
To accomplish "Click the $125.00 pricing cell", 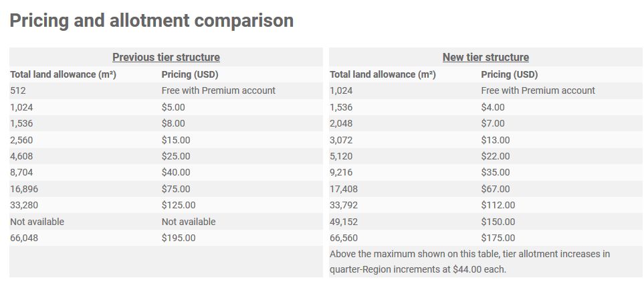I will [x=179, y=205].
